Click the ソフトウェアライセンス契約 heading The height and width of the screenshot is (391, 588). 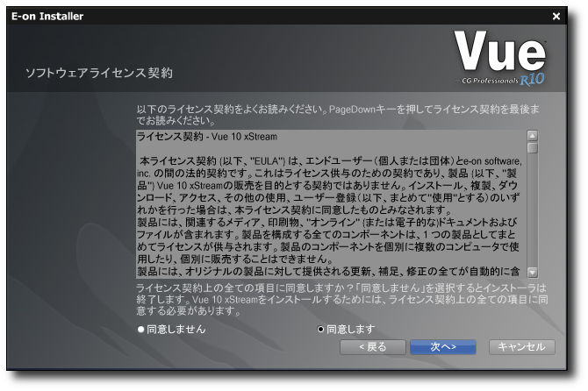pyautogui.click(x=99, y=73)
